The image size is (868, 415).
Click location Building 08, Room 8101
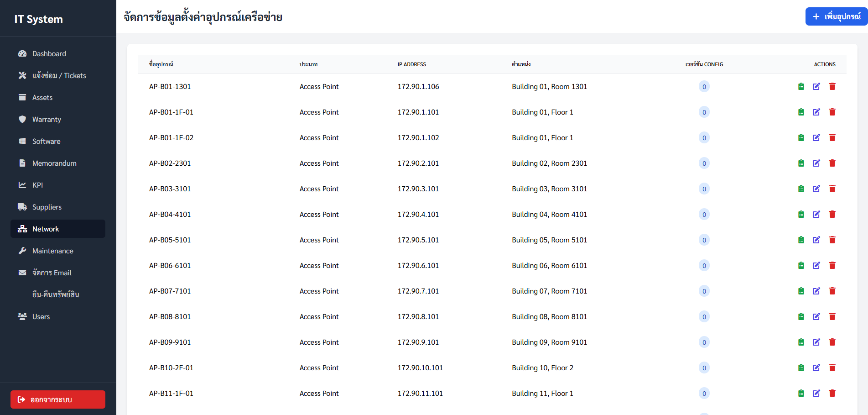pos(550,316)
